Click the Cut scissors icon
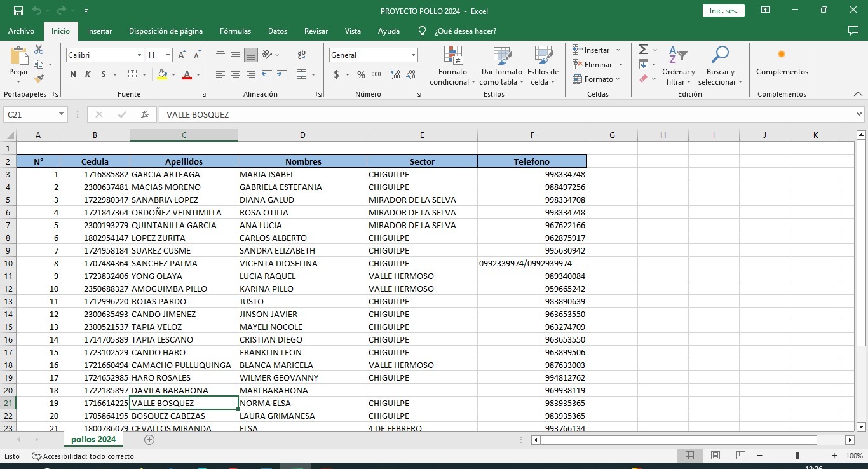This screenshot has height=469, width=868. tap(39, 50)
